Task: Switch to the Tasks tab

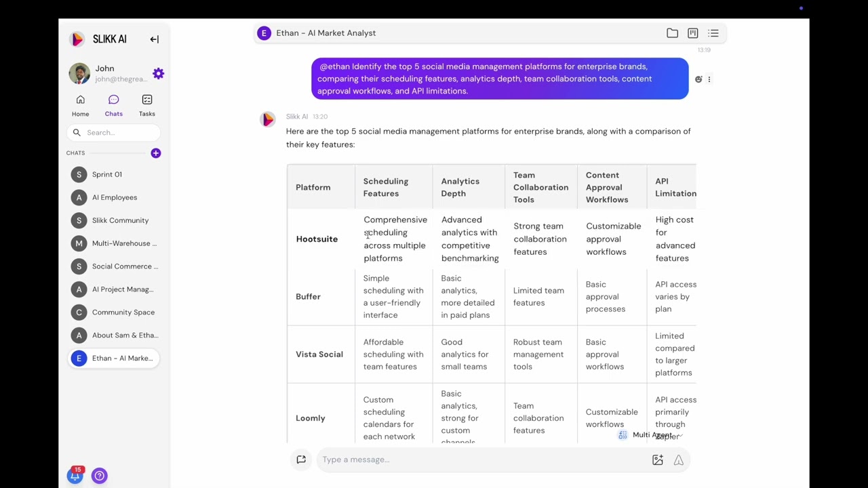Action: click(146, 106)
